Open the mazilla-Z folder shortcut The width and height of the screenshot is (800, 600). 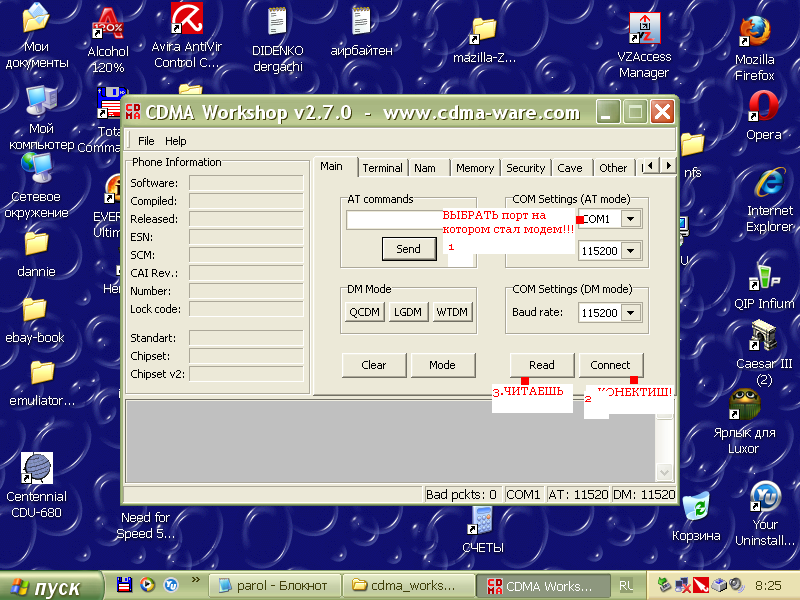(484, 41)
